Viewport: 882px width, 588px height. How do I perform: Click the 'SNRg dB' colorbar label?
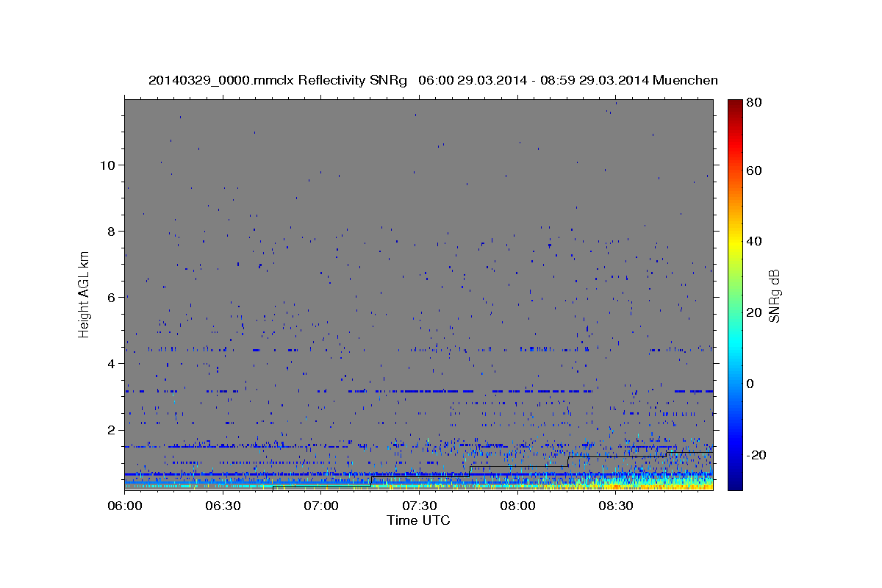pyautogui.click(x=774, y=295)
